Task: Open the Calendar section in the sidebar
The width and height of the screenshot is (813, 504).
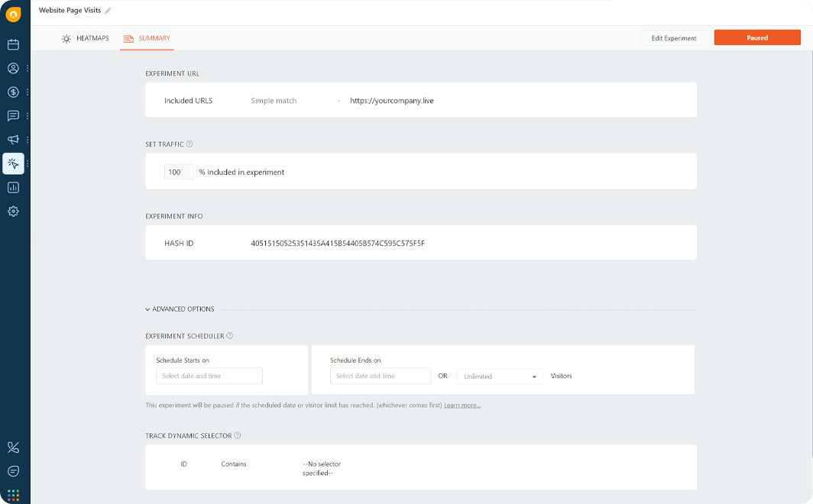Action: pos(12,44)
